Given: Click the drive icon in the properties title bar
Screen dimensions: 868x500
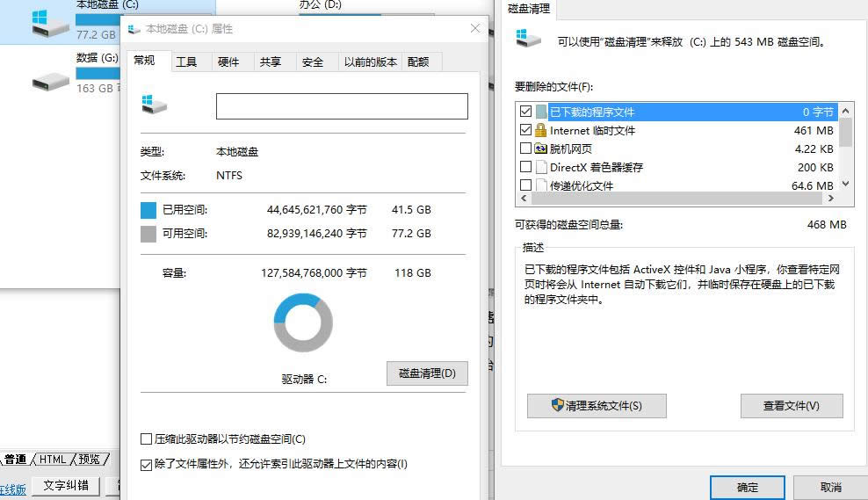Looking at the screenshot, I should 134,29.
